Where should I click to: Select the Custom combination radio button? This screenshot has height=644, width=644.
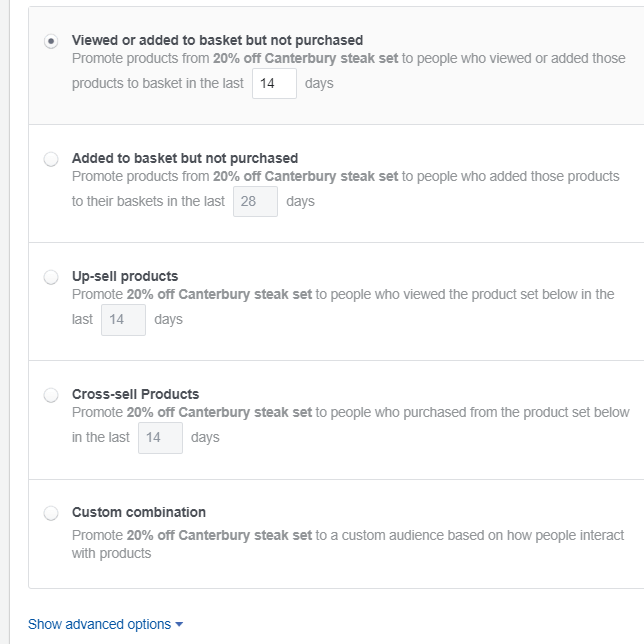51,513
